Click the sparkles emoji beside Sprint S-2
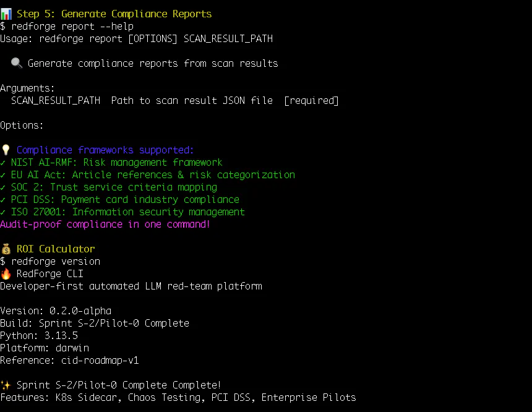 click(6, 385)
